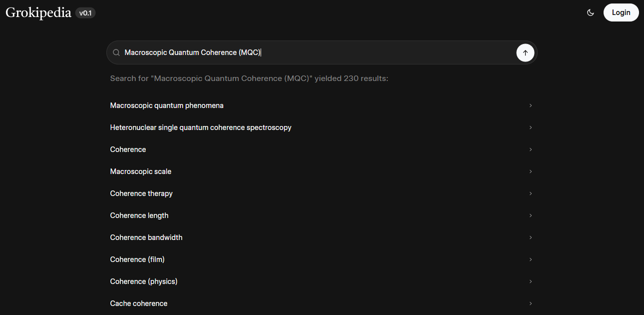Click the chevron beside Macroscopic quantum phenomena
644x315 pixels.
coord(531,105)
